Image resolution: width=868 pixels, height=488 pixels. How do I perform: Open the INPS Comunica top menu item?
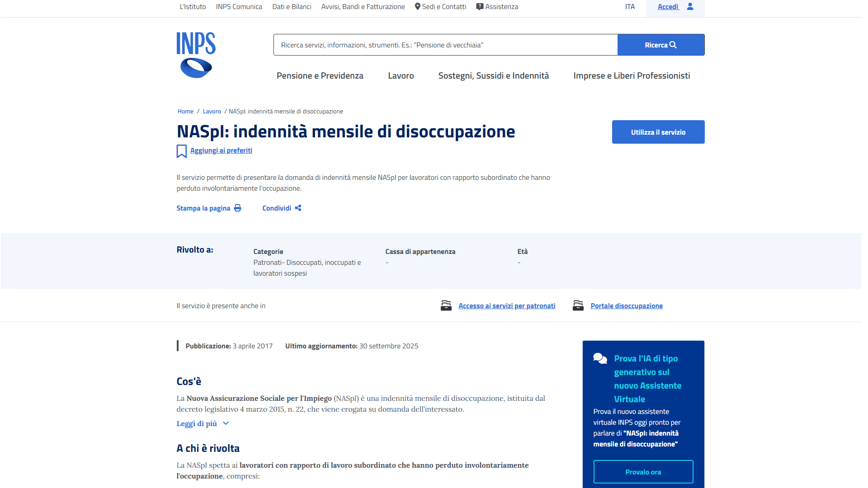click(239, 7)
